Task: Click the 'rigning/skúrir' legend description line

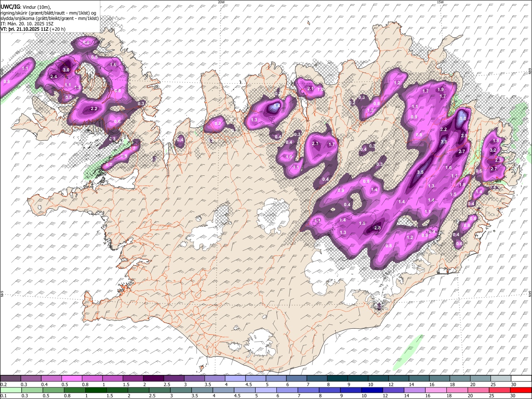Action: click(48, 12)
